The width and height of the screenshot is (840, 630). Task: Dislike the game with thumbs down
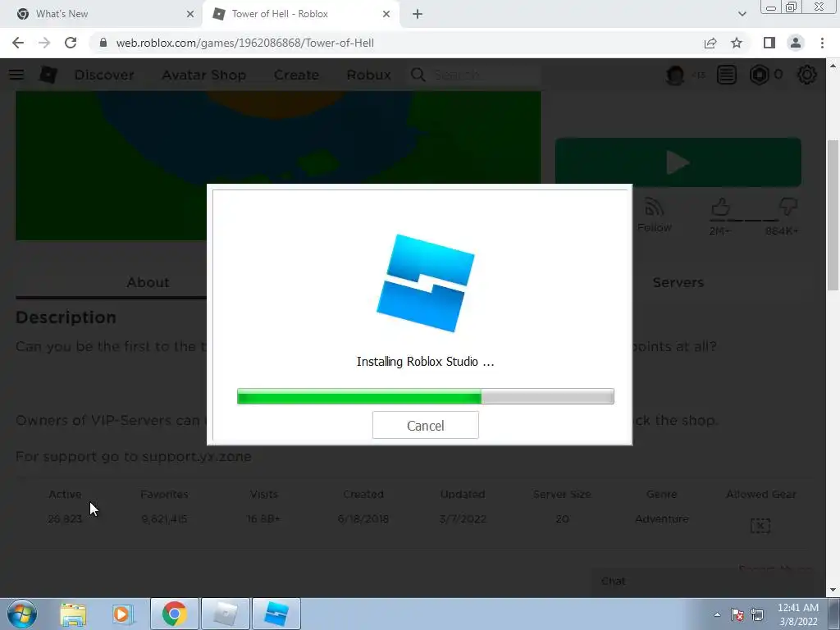tap(788, 207)
